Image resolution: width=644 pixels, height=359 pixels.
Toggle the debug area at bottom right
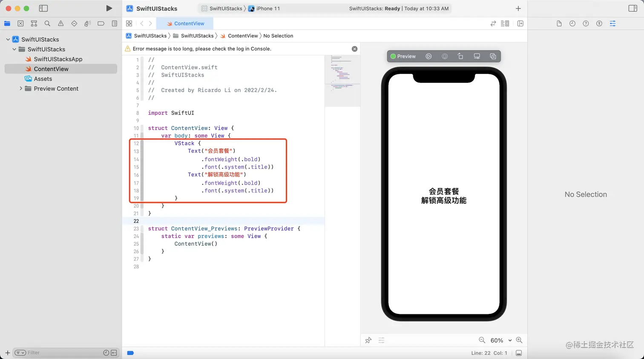coord(519,353)
